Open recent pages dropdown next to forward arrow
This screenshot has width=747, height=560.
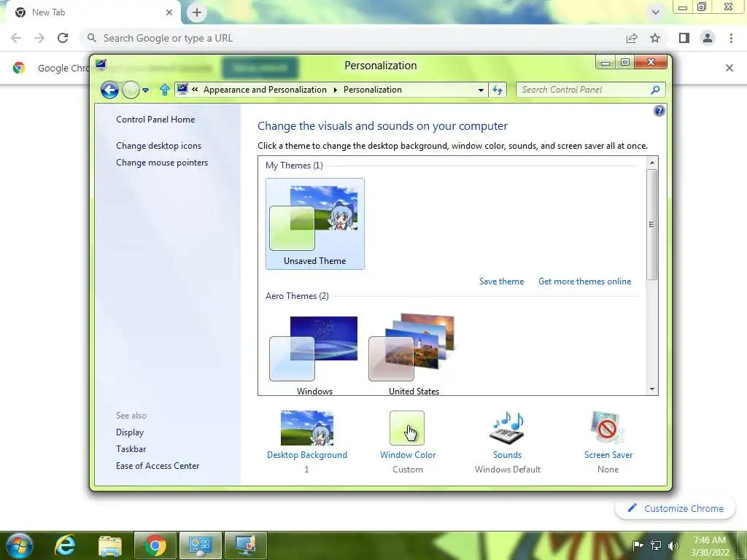146,90
